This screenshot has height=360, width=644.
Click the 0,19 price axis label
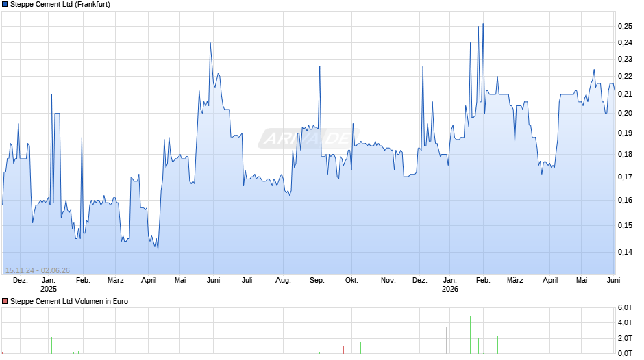625,133
